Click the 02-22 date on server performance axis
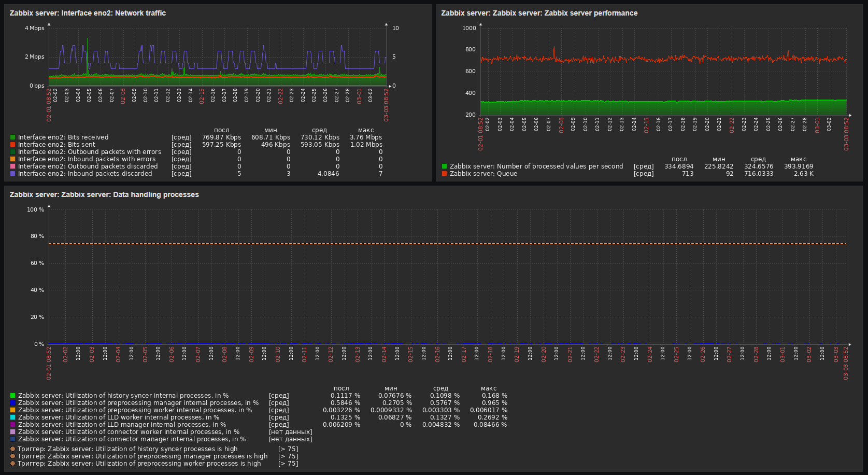868x475 pixels. click(732, 125)
